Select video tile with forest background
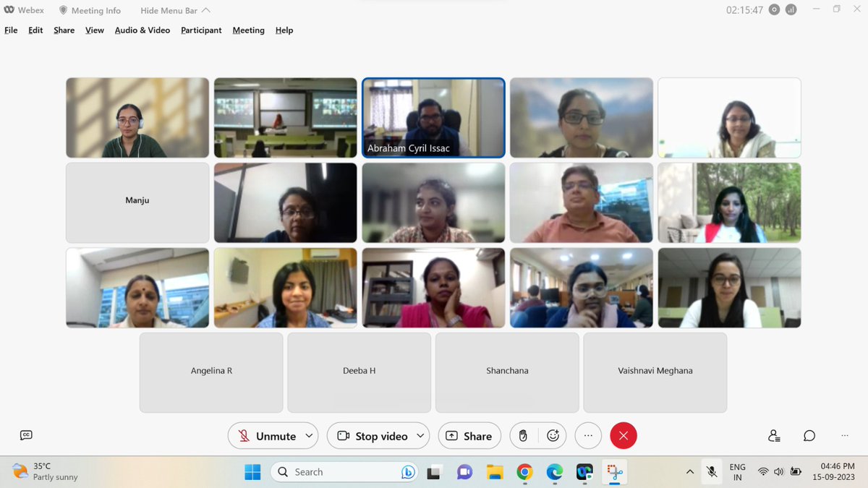Screen dimensions: 868x488 [x=729, y=202]
